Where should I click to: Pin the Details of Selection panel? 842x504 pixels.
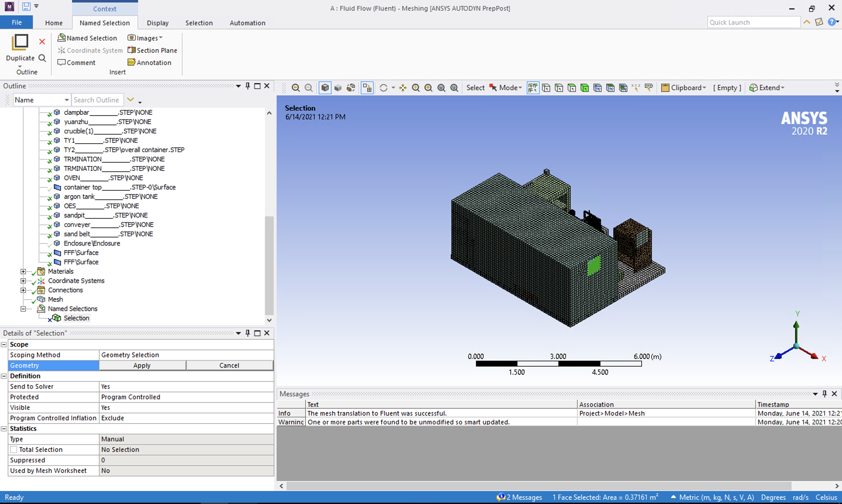(x=248, y=333)
